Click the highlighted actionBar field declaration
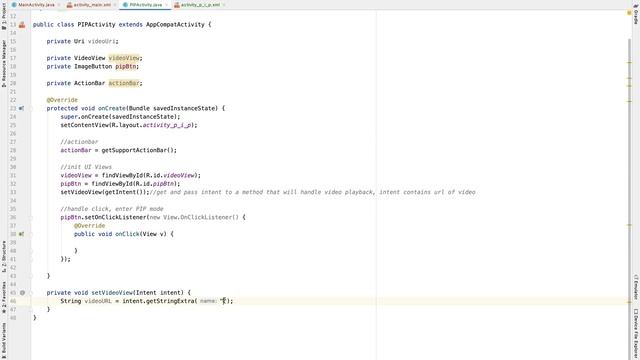The height and width of the screenshot is (360, 640). click(124, 83)
